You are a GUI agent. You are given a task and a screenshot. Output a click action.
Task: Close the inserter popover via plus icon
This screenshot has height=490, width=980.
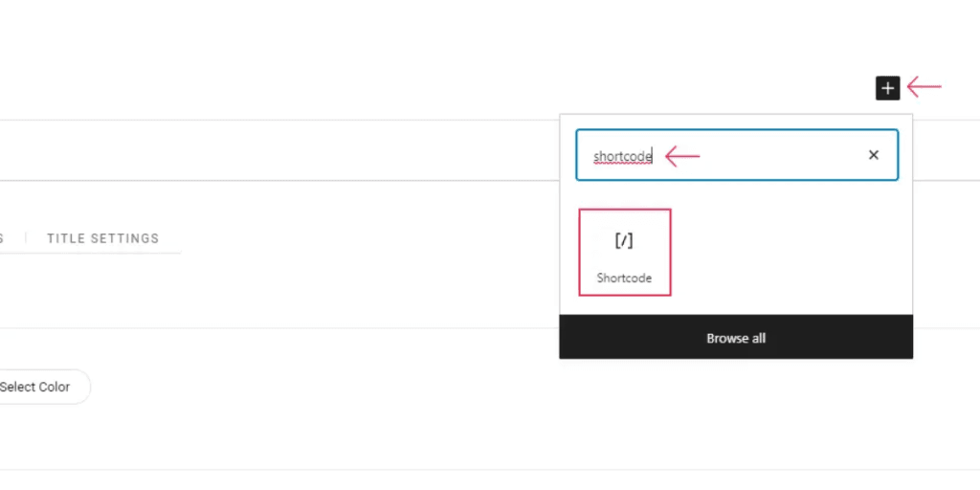(888, 88)
